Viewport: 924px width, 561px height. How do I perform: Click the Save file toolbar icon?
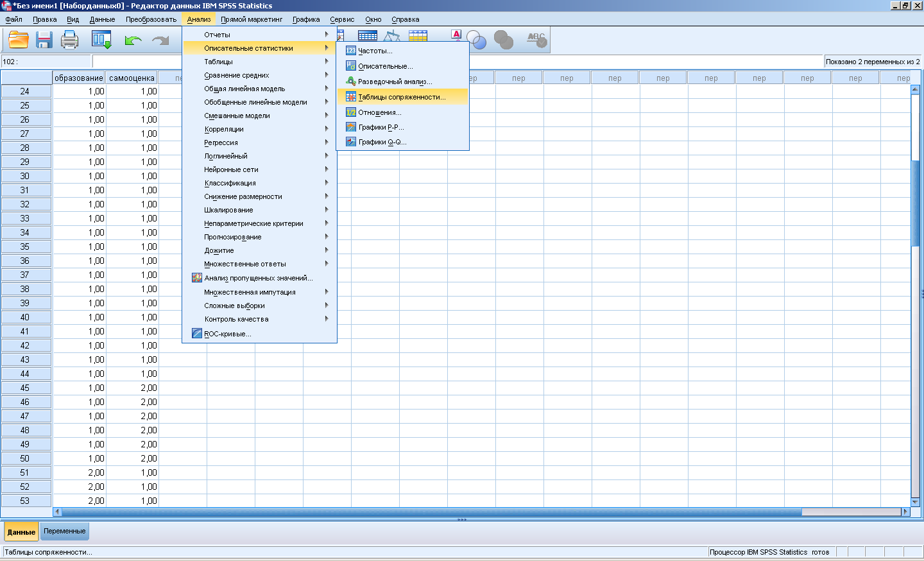coord(44,40)
